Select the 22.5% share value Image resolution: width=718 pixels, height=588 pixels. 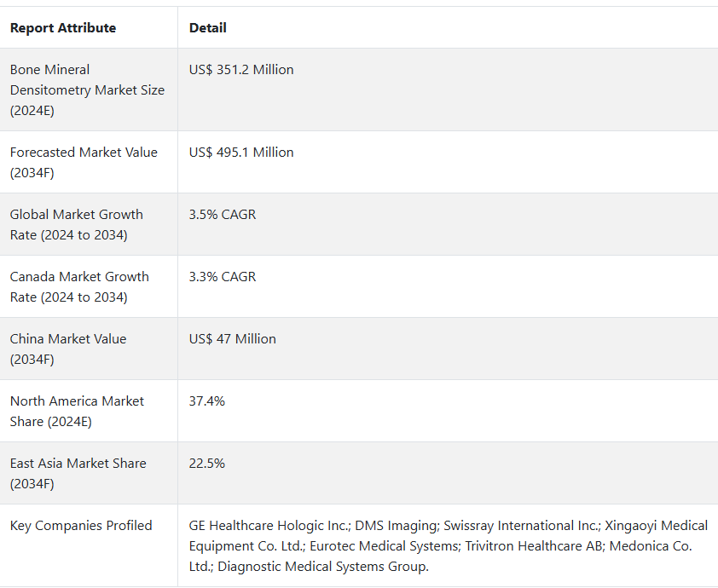(207, 464)
